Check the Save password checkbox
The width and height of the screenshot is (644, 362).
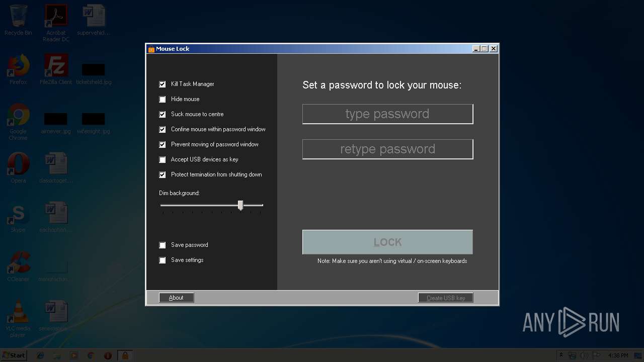pyautogui.click(x=162, y=245)
